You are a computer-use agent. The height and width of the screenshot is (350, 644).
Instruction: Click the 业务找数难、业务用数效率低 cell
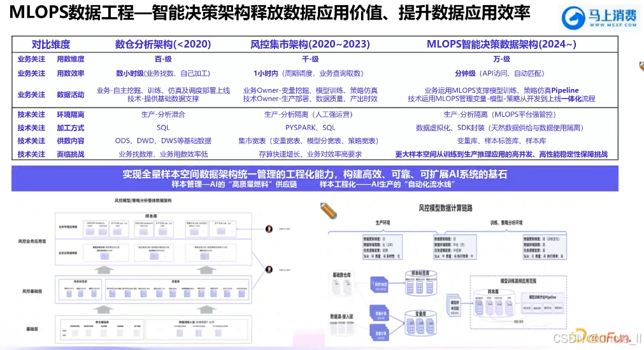163,154
